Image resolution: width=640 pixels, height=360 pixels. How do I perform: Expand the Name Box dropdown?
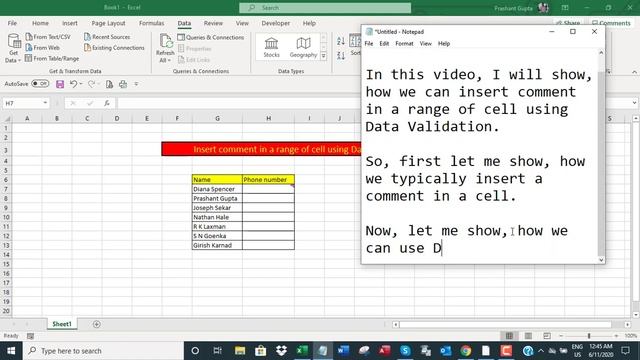pos(45,103)
